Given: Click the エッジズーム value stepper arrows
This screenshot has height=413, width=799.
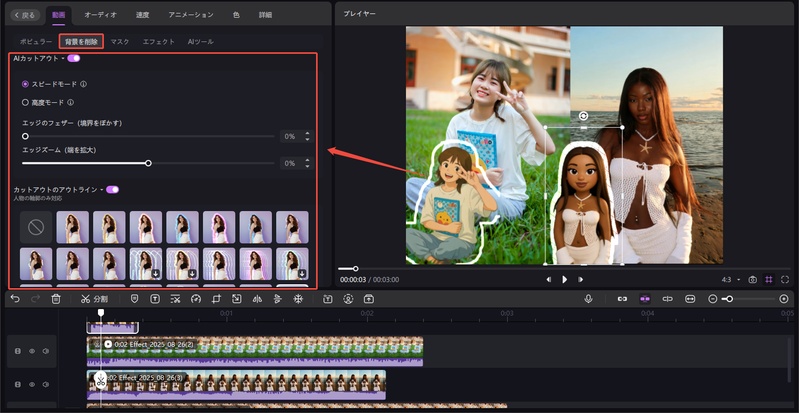Looking at the screenshot, I should [x=307, y=163].
